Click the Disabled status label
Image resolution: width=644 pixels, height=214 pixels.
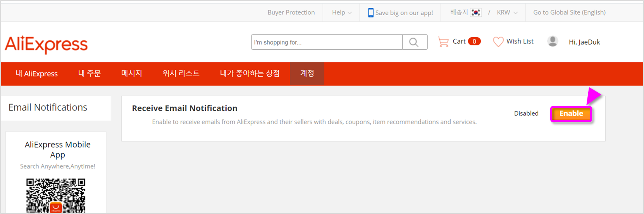click(x=526, y=113)
